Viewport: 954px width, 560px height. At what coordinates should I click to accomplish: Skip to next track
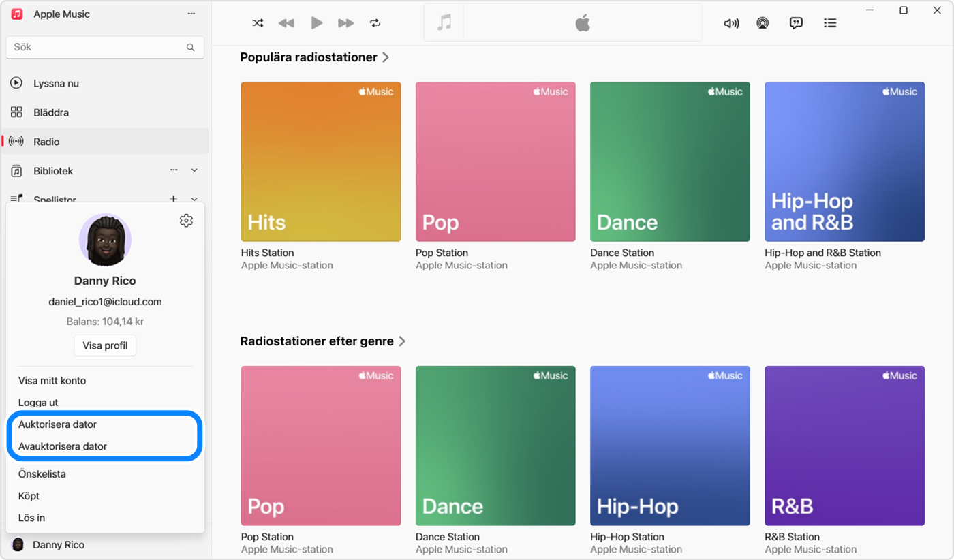tap(345, 23)
